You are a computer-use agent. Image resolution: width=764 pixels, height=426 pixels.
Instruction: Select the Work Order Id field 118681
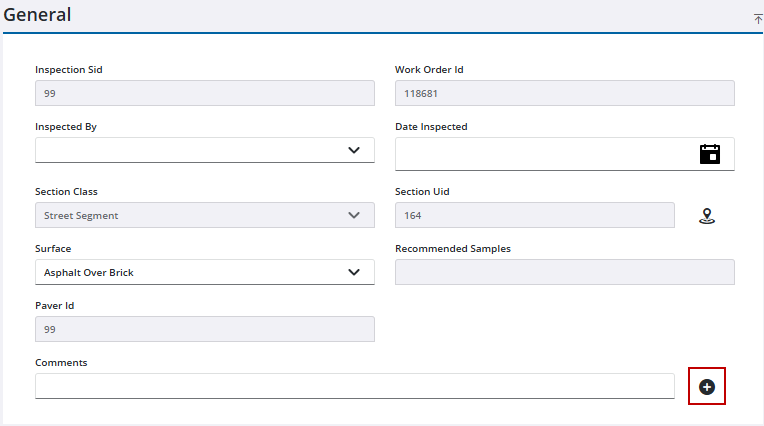pyautogui.click(x=564, y=93)
